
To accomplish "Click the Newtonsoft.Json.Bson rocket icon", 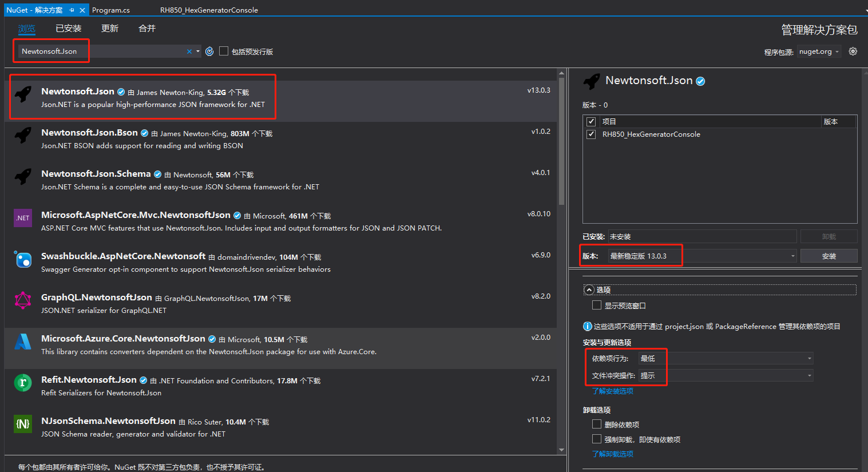I will point(23,135).
